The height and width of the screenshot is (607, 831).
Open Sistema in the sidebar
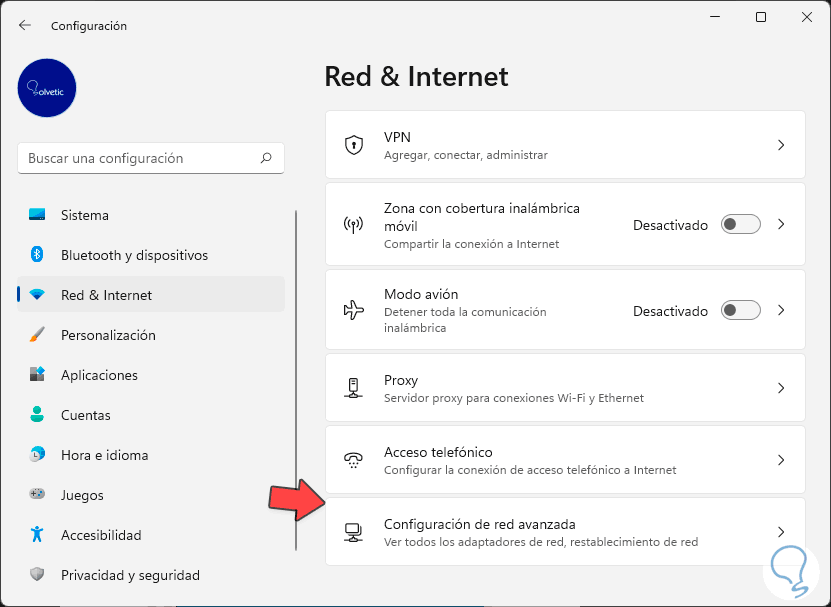(85, 215)
